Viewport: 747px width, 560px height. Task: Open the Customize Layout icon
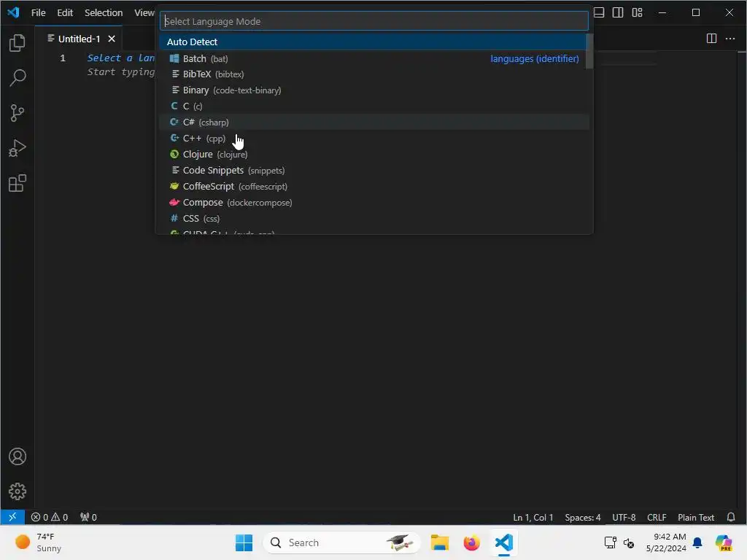(x=637, y=12)
